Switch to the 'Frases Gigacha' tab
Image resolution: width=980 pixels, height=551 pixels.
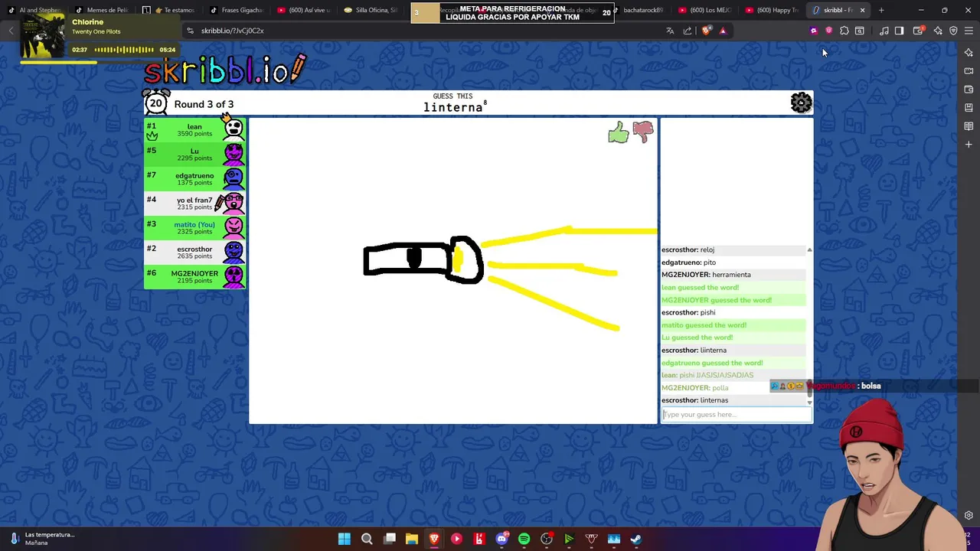coord(237,10)
